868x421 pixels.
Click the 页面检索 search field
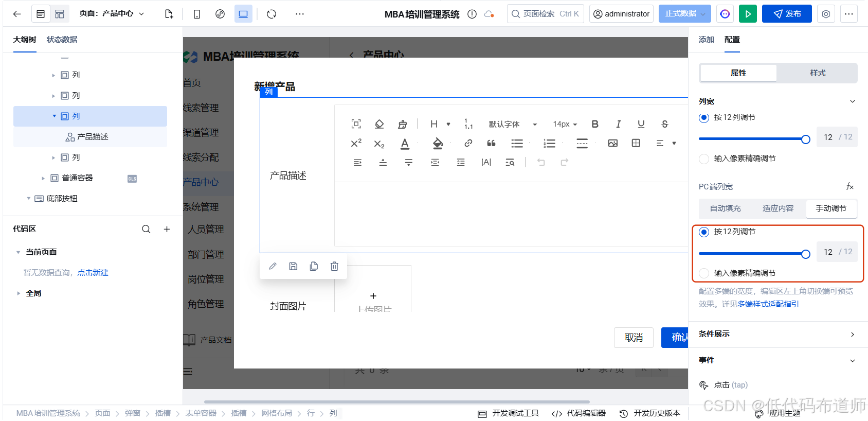coord(545,14)
